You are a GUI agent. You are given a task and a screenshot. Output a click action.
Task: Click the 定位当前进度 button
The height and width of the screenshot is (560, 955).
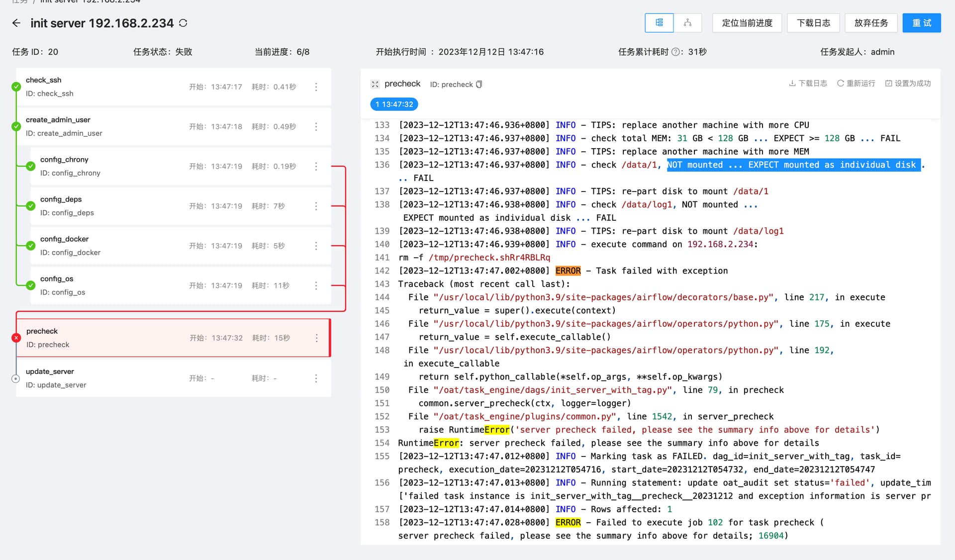click(x=747, y=23)
